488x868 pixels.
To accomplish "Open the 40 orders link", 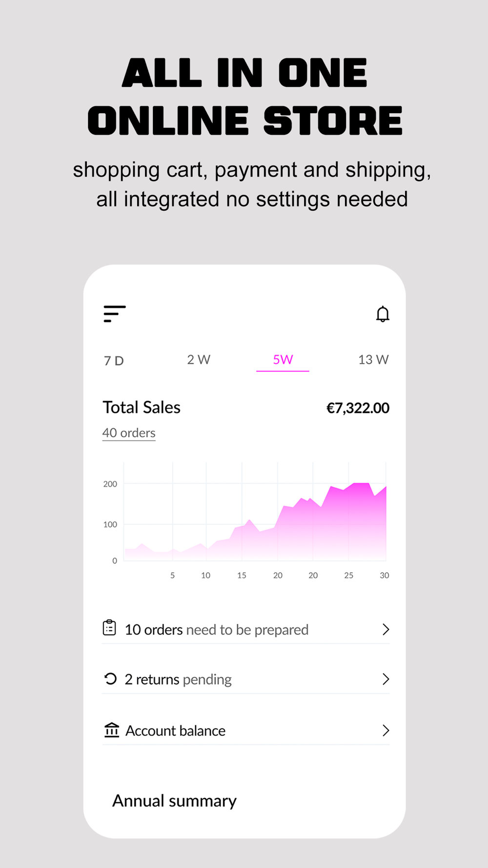I will 129,433.
